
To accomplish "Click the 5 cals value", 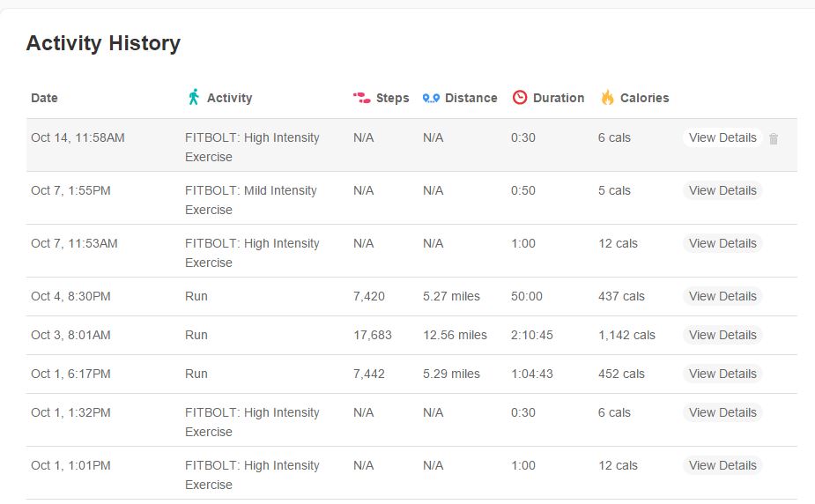I will 614,190.
